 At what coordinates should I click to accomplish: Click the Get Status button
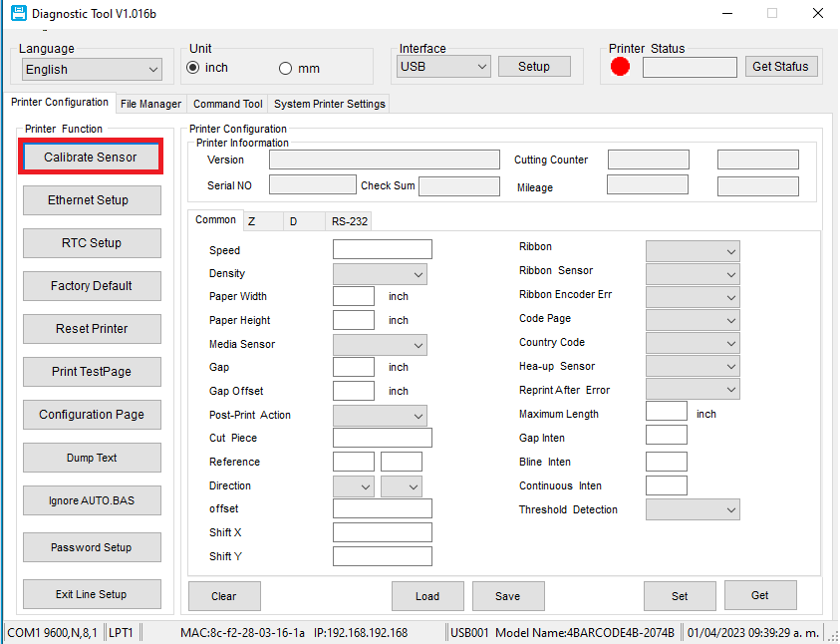(781, 67)
